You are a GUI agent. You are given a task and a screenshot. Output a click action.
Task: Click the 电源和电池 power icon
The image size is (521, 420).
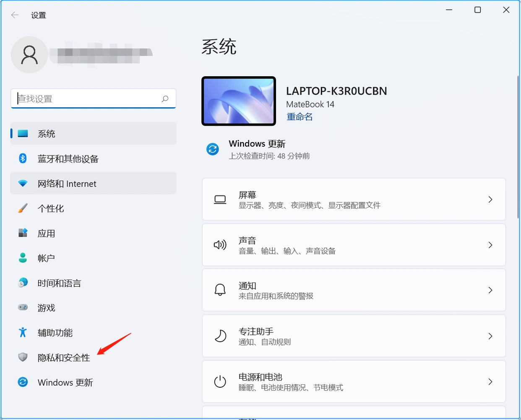pos(220,381)
